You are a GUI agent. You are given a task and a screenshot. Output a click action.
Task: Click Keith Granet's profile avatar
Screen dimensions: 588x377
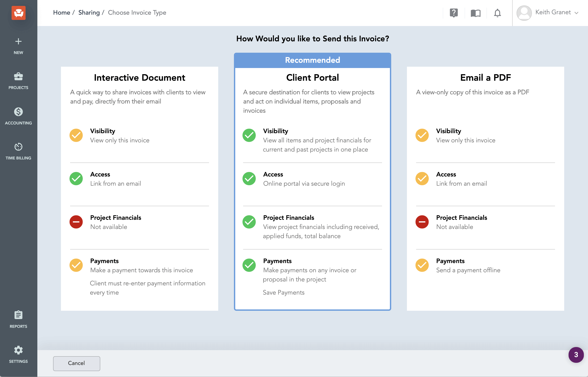click(x=524, y=13)
